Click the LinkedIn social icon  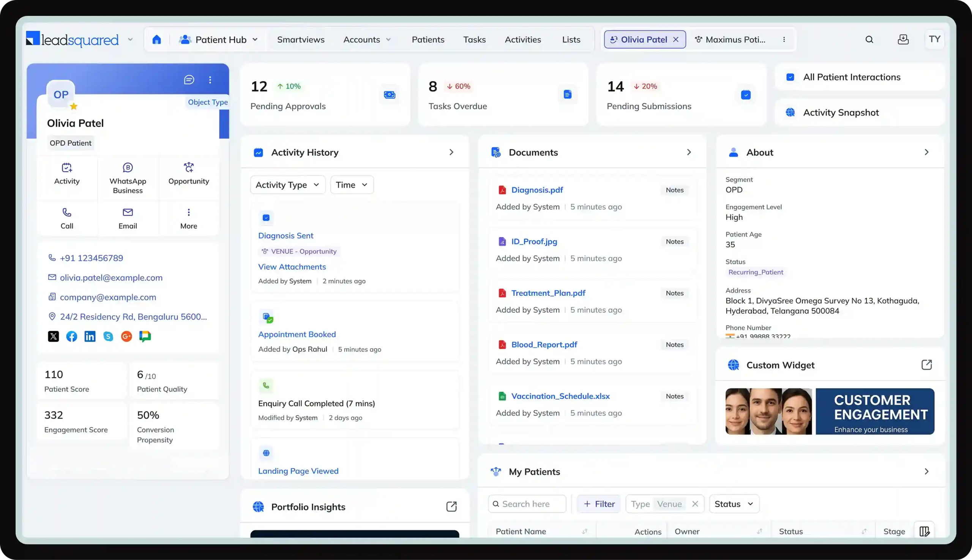pos(90,336)
